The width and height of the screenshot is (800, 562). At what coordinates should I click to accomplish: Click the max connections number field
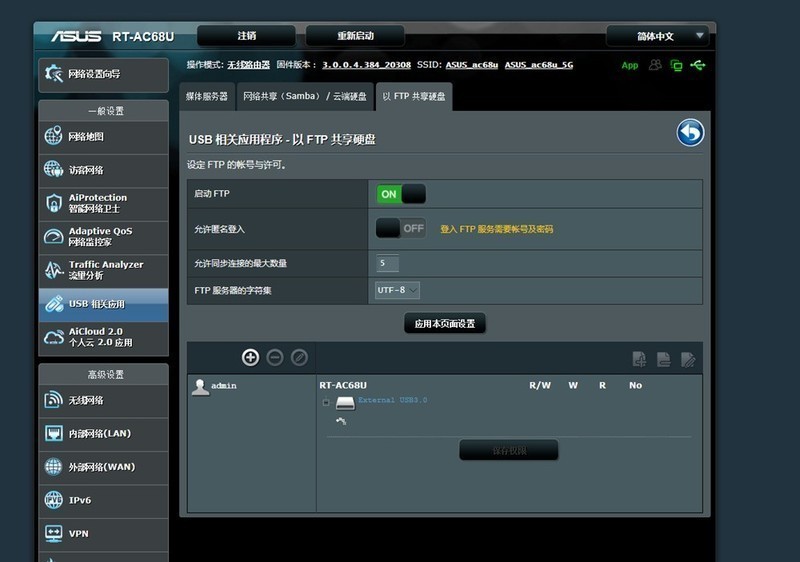click(x=388, y=263)
